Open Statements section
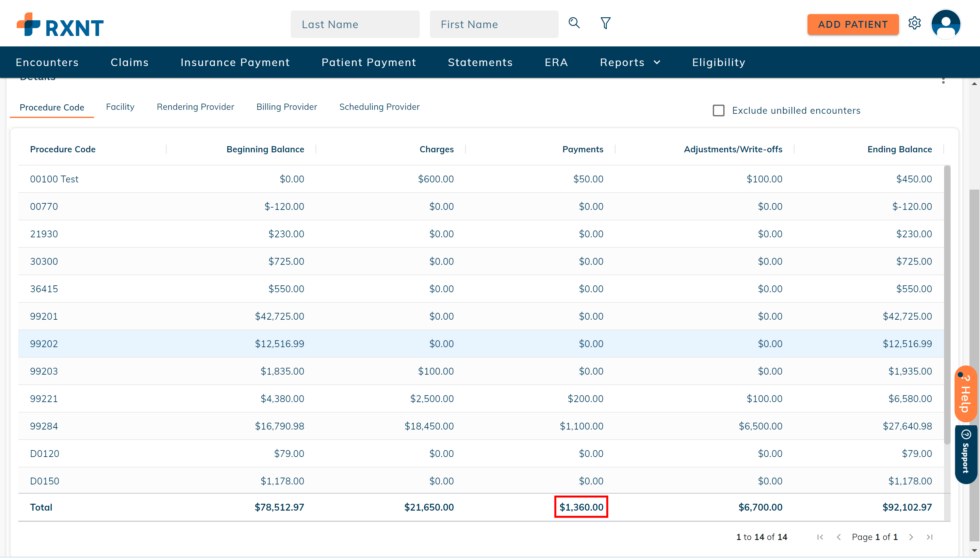 [480, 62]
